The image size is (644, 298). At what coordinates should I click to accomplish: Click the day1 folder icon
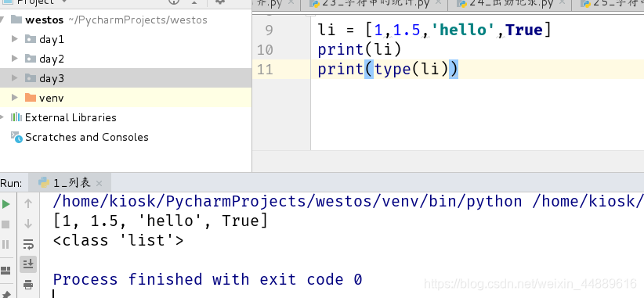pos(31,39)
